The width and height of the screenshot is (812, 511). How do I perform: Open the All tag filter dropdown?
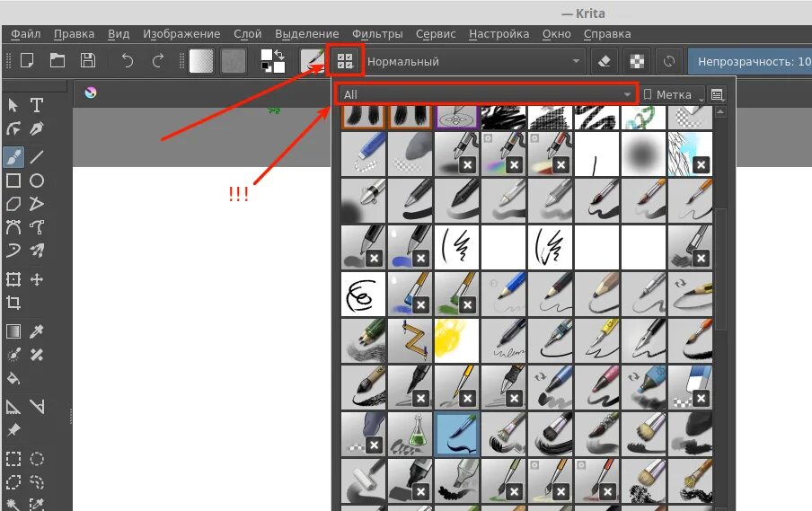pyautogui.click(x=486, y=94)
